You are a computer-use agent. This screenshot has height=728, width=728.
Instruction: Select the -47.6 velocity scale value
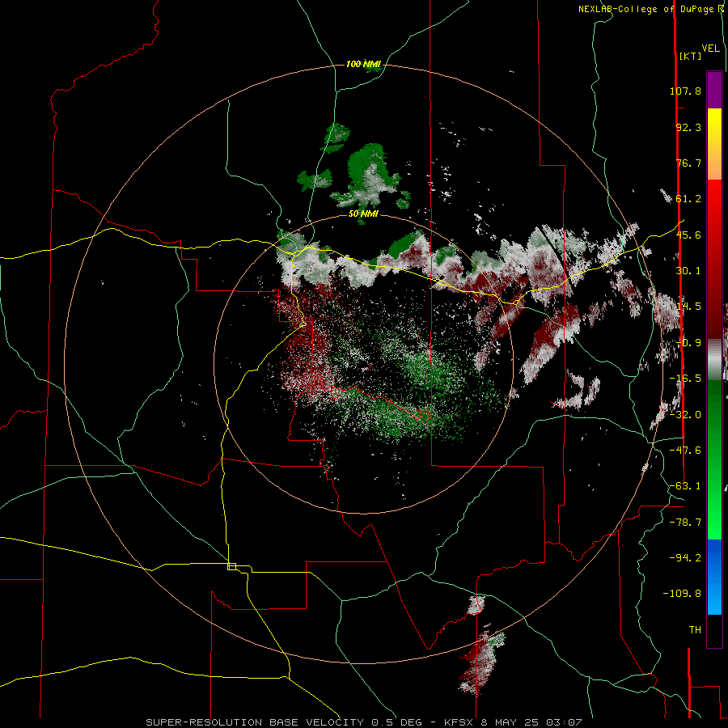(x=685, y=451)
